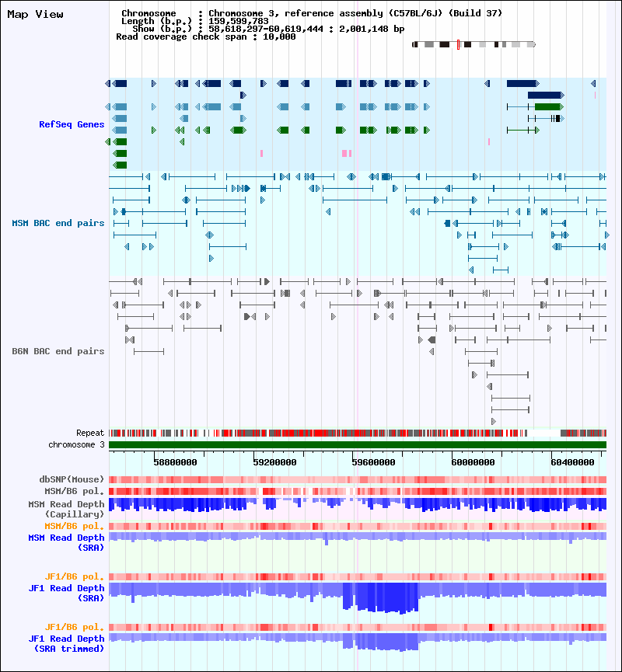Image resolution: width=622 pixels, height=672 pixels.
Task: Select the long dark-blue gene near 60400000
Action: click(546, 95)
